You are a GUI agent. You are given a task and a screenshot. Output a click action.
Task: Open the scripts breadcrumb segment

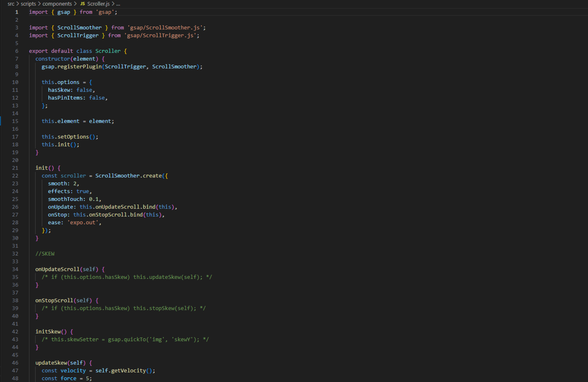tap(28, 4)
